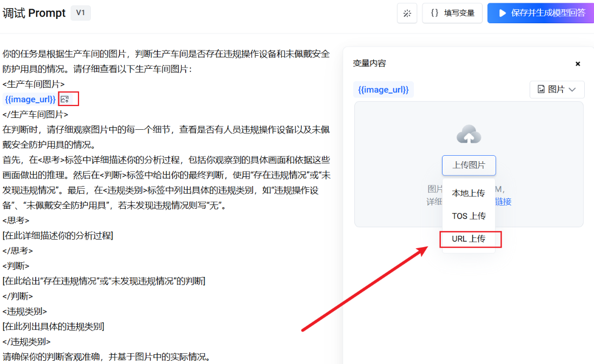The width and height of the screenshot is (594, 364).
Task: Click the <生产车间图片> opening tag line
Action: pos(34,84)
